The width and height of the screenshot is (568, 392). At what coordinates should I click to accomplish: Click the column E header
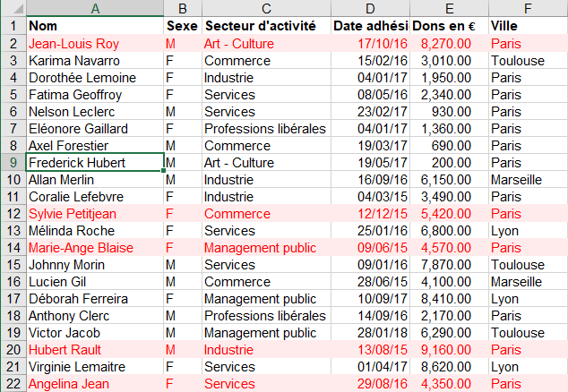(449, 8)
